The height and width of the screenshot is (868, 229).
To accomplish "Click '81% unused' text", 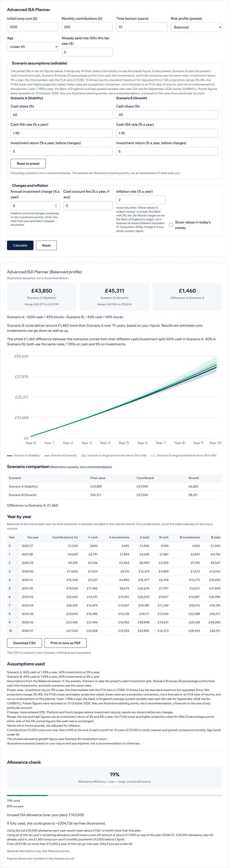I will [x=15, y=806].
